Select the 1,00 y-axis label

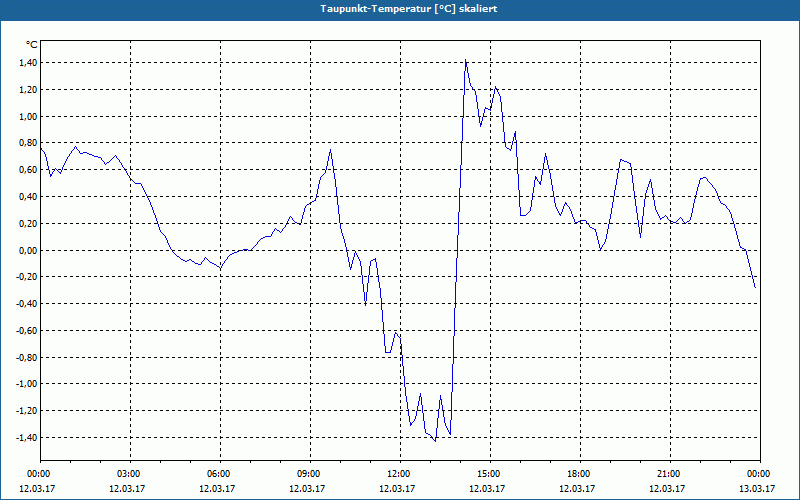coord(28,116)
